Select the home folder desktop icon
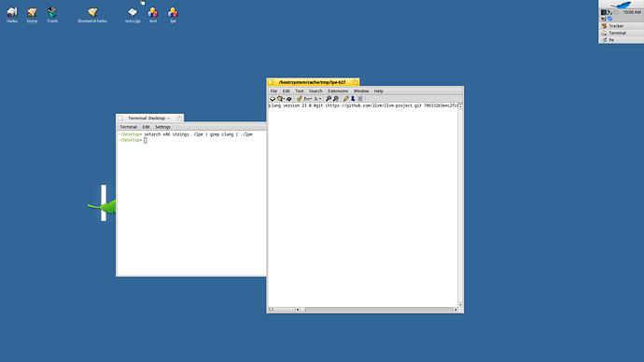Screen dimensions: 644x362 pyautogui.click(x=32, y=15)
